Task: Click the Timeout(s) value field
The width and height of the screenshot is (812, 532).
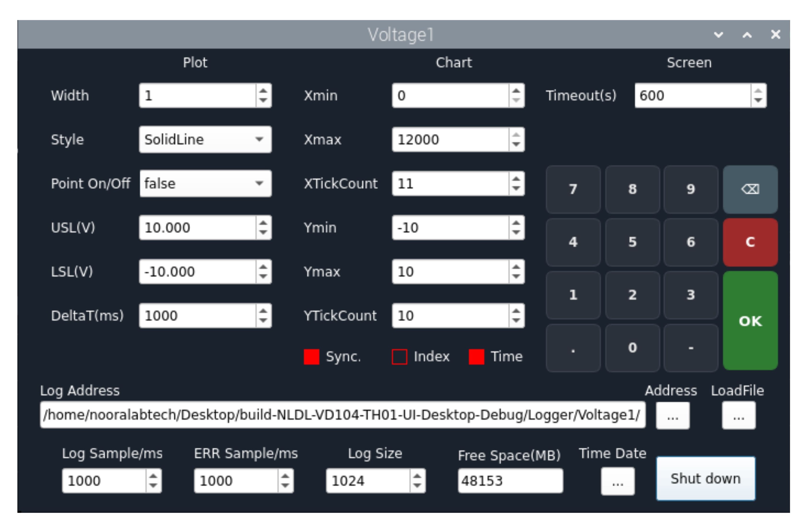Action: point(693,96)
